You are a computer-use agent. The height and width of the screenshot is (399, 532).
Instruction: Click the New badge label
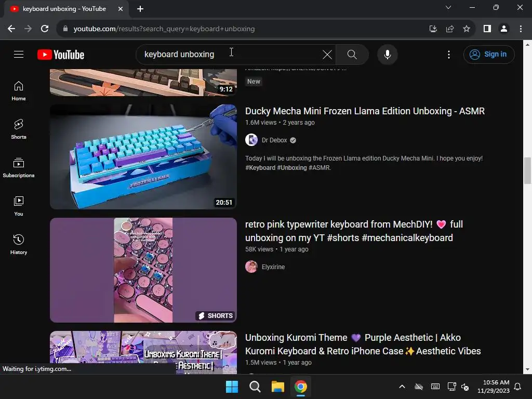pyautogui.click(x=254, y=82)
